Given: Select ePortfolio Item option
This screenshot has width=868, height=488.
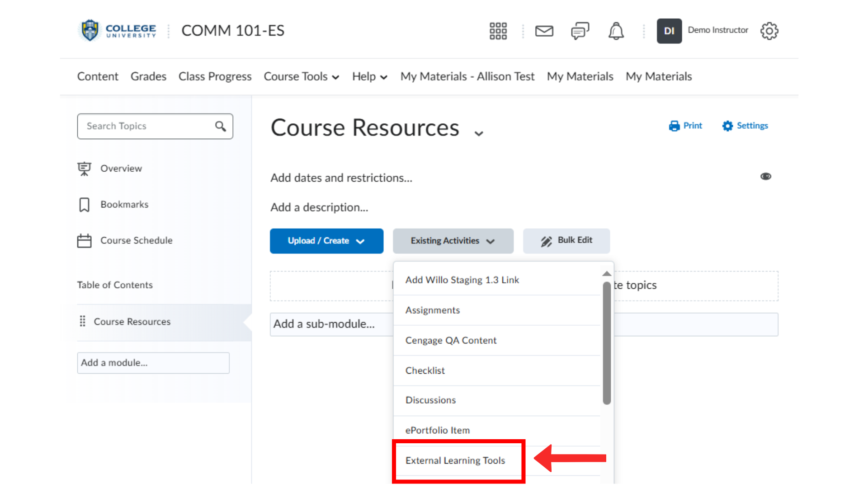Looking at the screenshot, I should coord(497,431).
